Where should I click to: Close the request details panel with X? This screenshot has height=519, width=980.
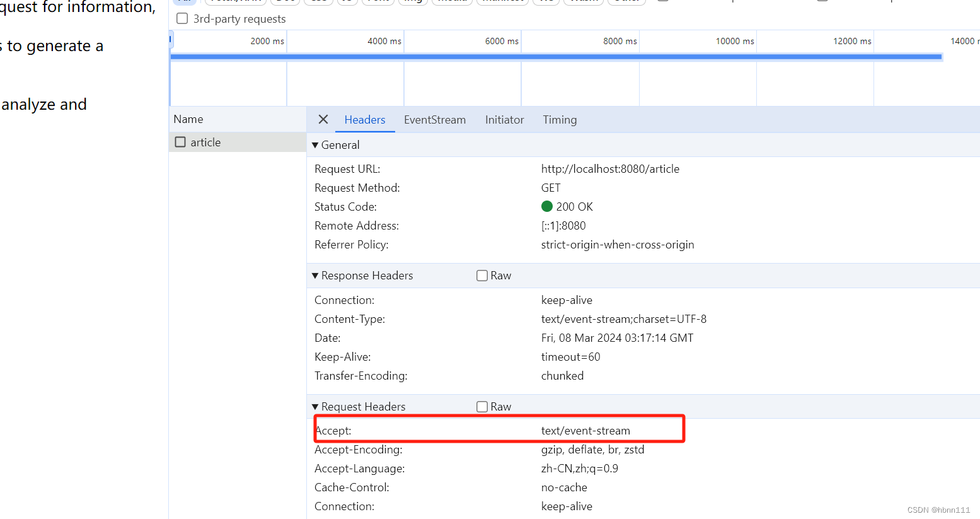(x=323, y=119)
